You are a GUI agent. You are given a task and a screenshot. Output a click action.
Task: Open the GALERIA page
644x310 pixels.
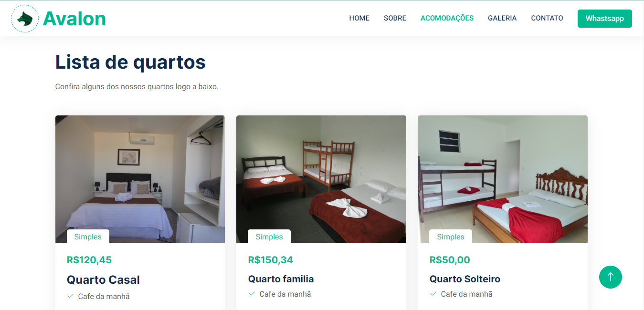coord(502,18)
